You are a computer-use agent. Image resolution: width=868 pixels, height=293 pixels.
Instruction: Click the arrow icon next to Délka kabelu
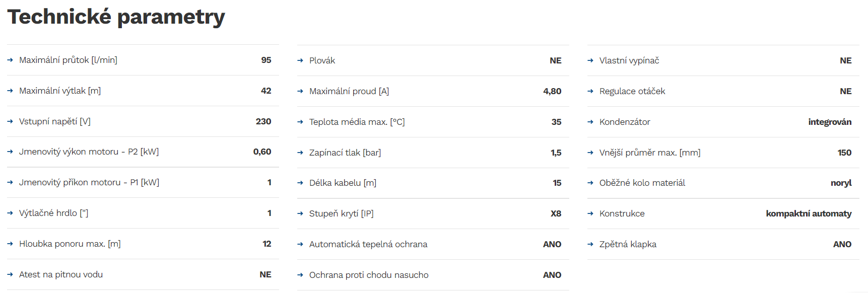[300, 183]
